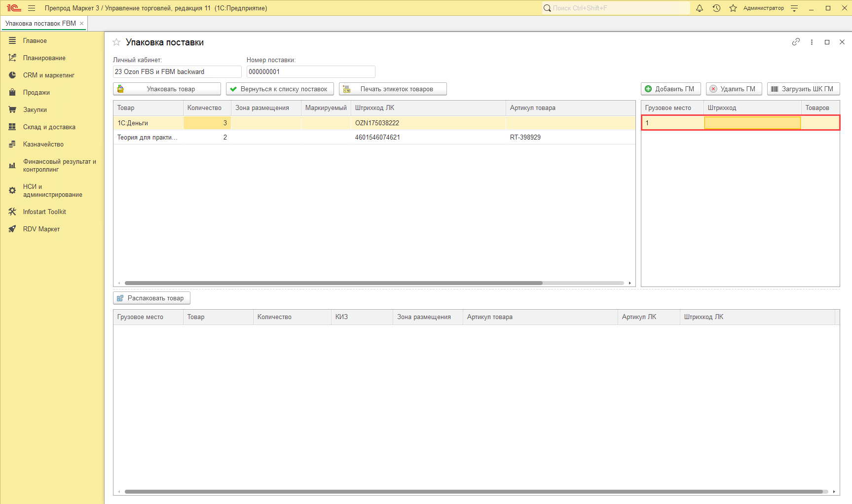Return via Вернуться к списку поставок
852x504 pixels.
280,89
